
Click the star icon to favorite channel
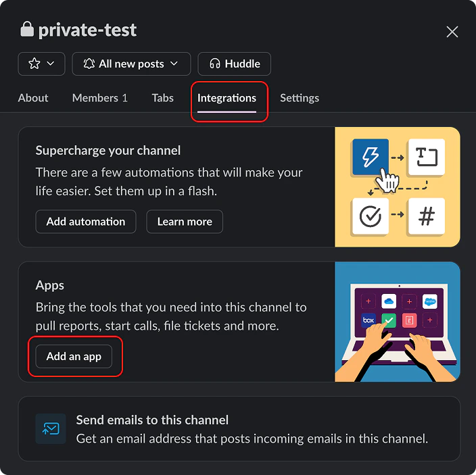(34, 64)
